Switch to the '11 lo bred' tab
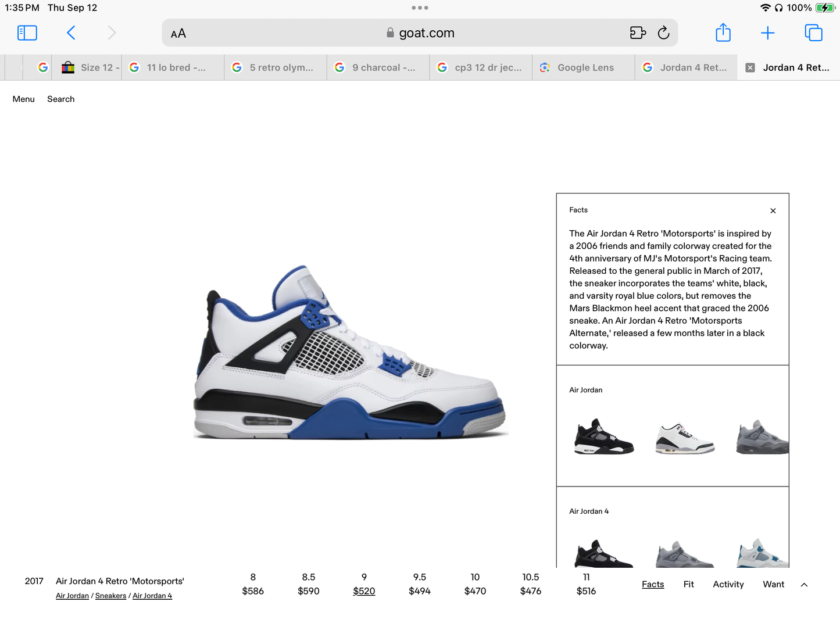This screenshot has height=630, width=840. pos(173,67)
